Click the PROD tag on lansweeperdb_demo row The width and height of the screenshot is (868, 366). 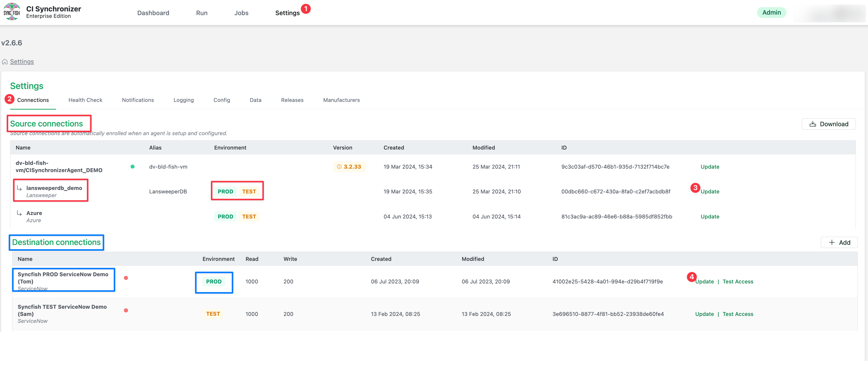(225, 191)
